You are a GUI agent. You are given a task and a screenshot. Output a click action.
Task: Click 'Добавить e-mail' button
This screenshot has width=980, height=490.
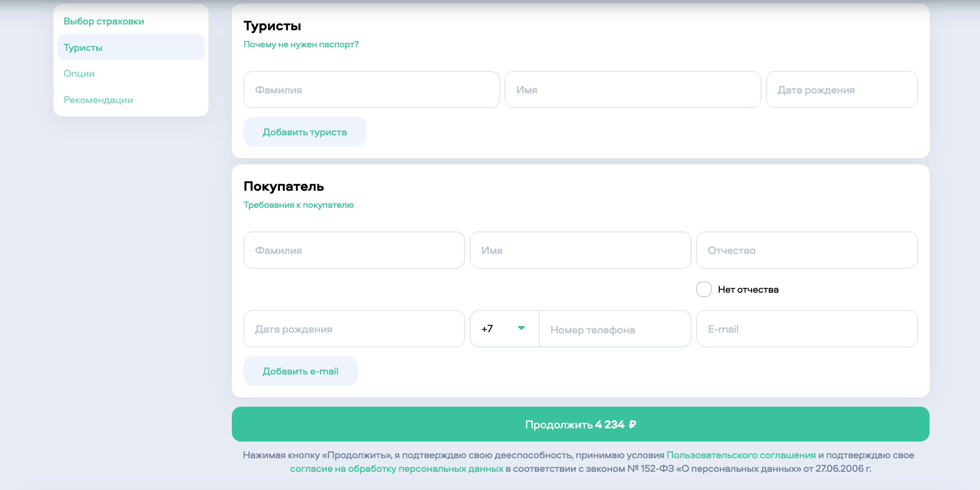point(300,371)
